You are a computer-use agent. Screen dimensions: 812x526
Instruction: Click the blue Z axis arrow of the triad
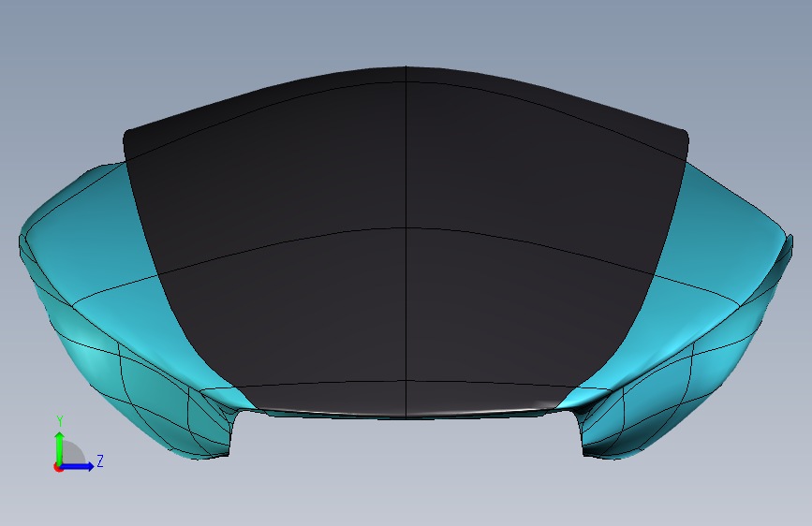click(78, 466)
